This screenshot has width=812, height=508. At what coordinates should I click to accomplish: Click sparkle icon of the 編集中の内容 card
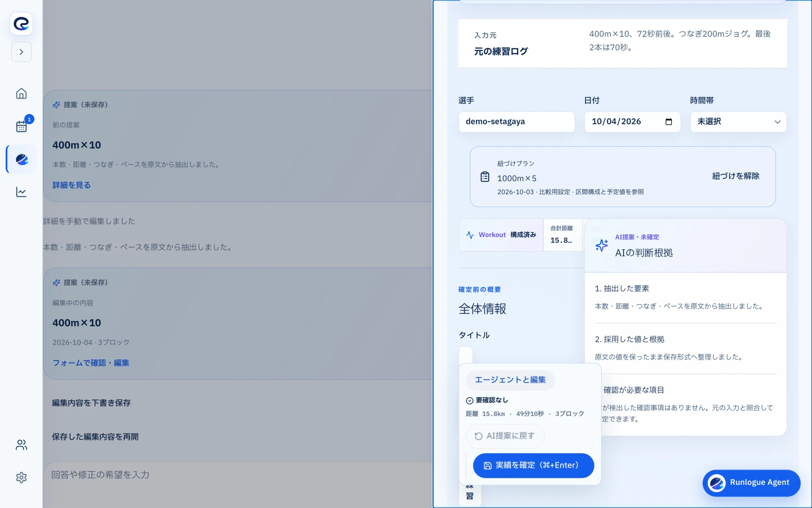pyautogui.click(x=56, y=282)
